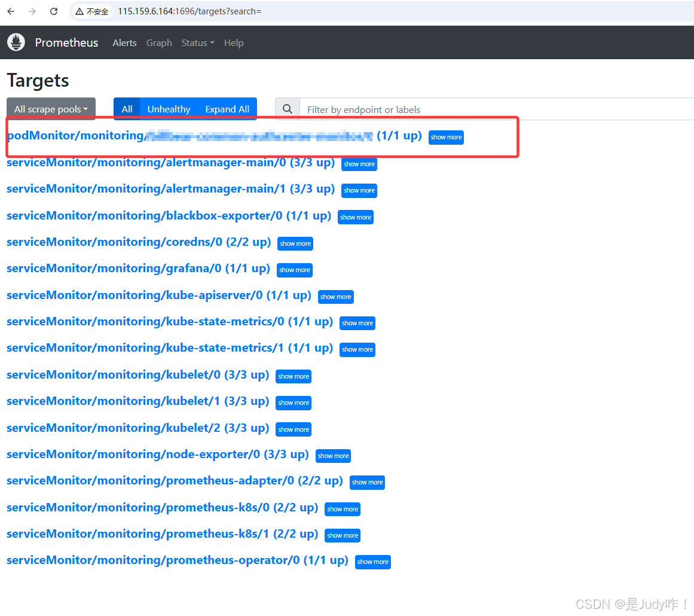Click the browser forward arrow
Screen dimensions: 694x616
click(x=32, y=11)
